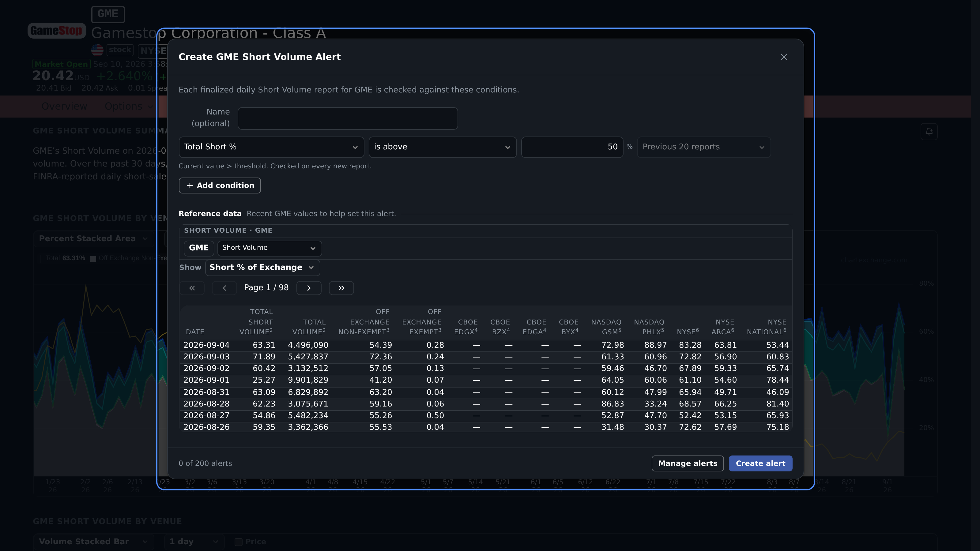Select the 2026-09-04 row date

(207, 345)
